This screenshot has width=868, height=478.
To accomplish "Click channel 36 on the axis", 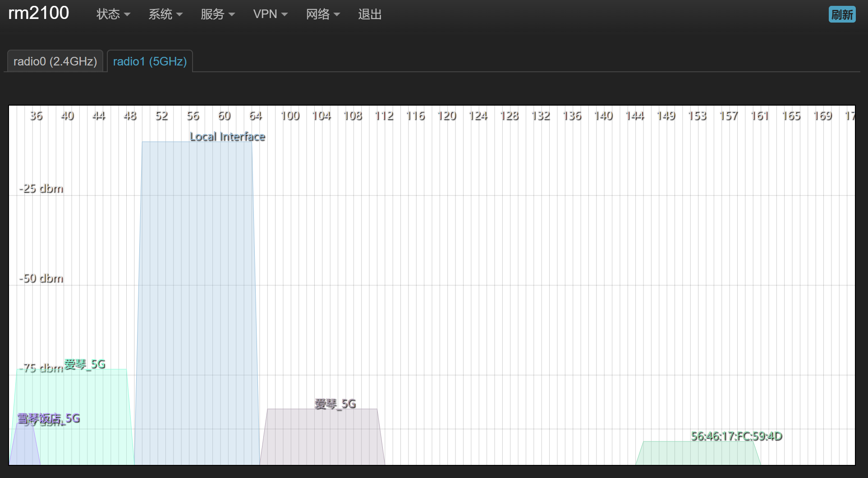I will [36, 116].
